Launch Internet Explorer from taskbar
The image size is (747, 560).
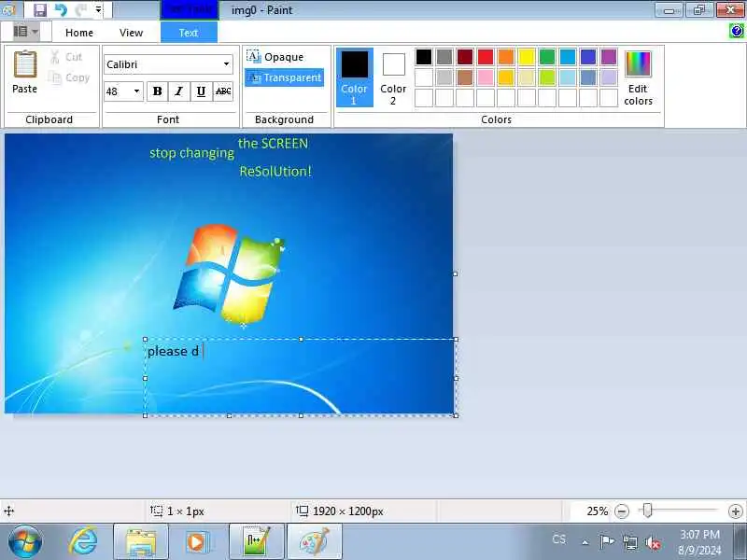pyautogui.click(x=83, y=542)
